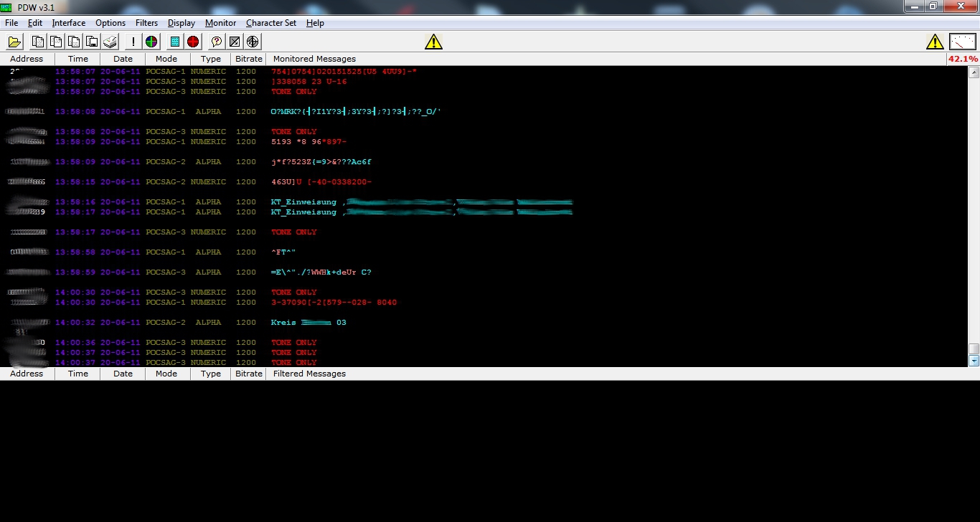
Task: Open the Character Set menu
Action: [x=270, y=23]
